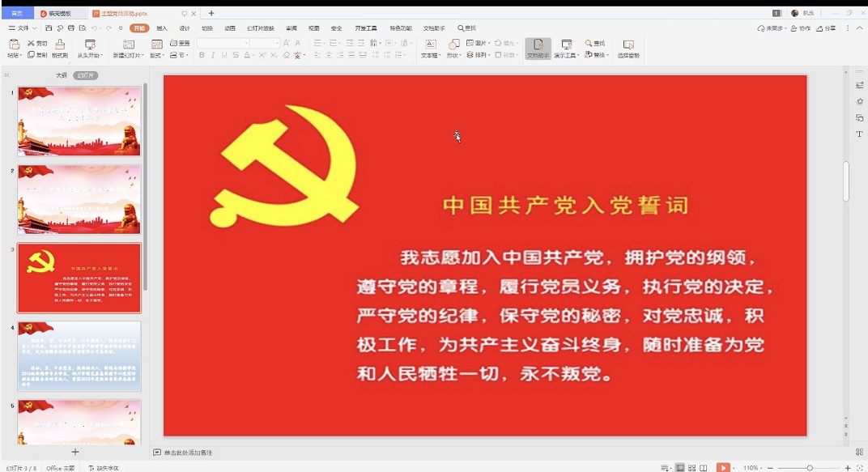
Task: Open the Slide Show (幻灯片放映) tab
Action: 260,28
